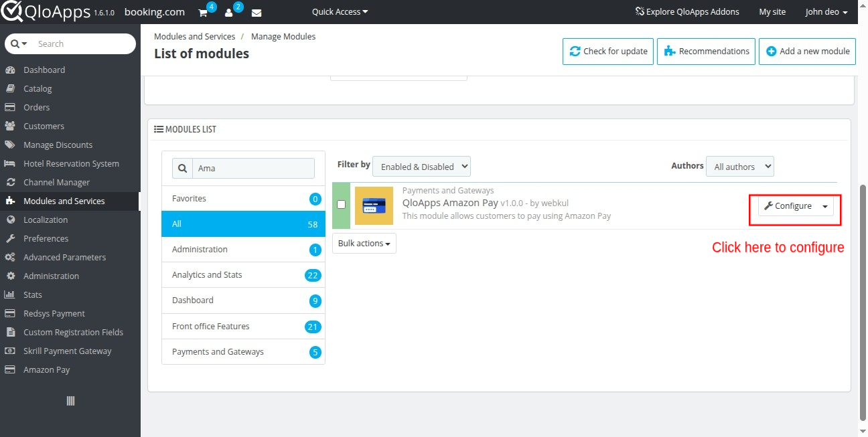This screenshot has height=437, width=868.
Task: Click the Recommendations button
Action: [x=706, y=51]
